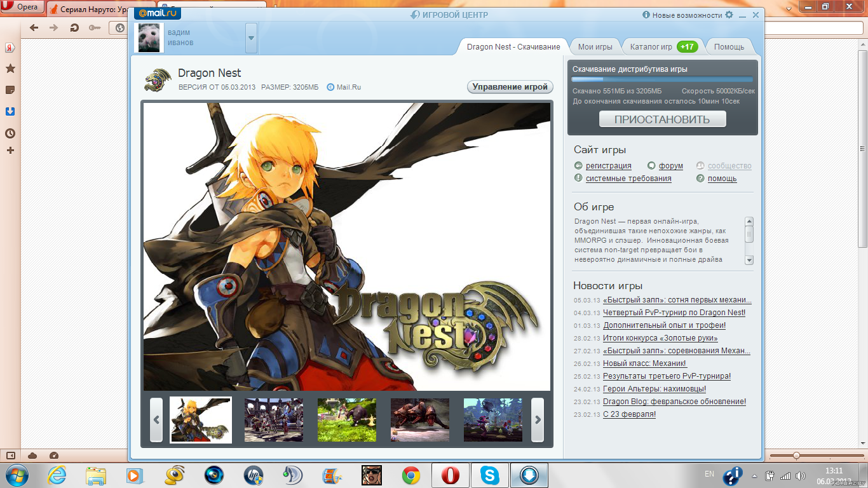Toggle the Opera panel button in status bar
Image resolution: width=868 pixels, height=488 pixels.
tap(11, 456)
